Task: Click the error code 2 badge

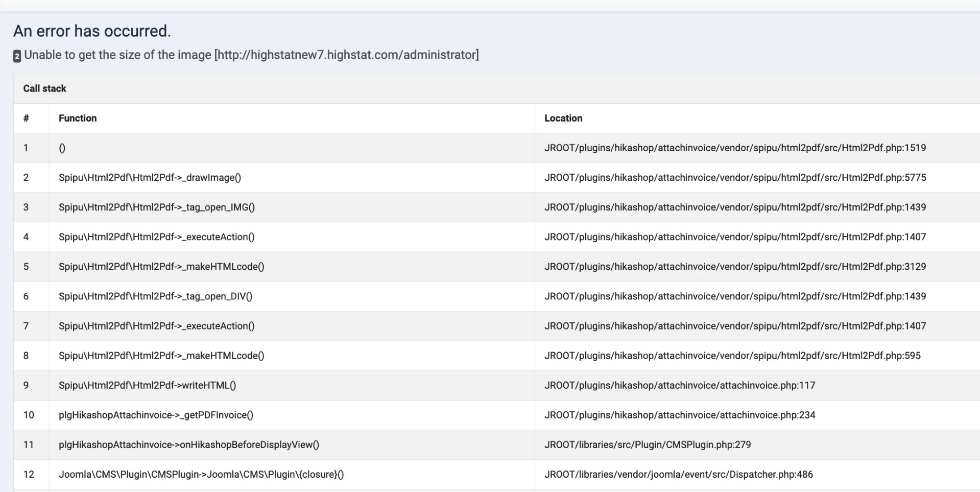Action: coord(17,56)
